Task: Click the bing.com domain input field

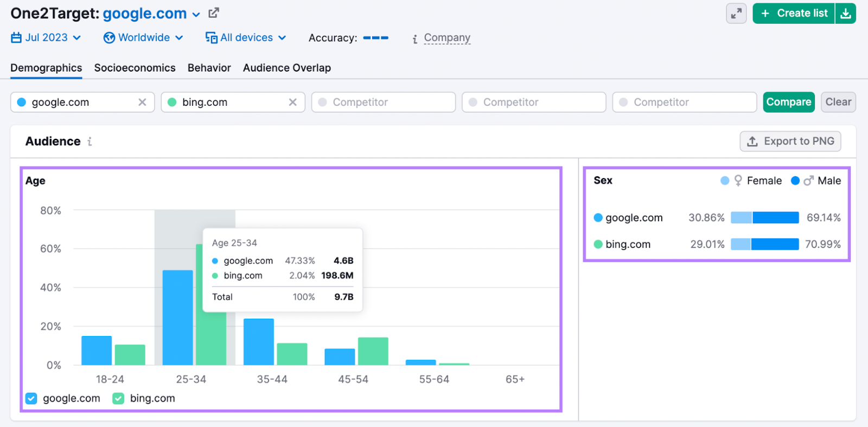Action: (233, 102)
